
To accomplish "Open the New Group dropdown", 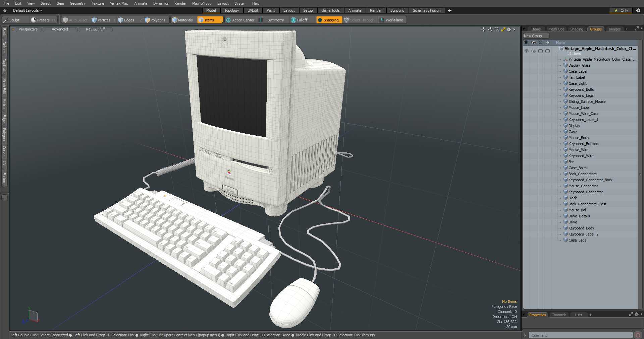I will (x=536, y=36).
